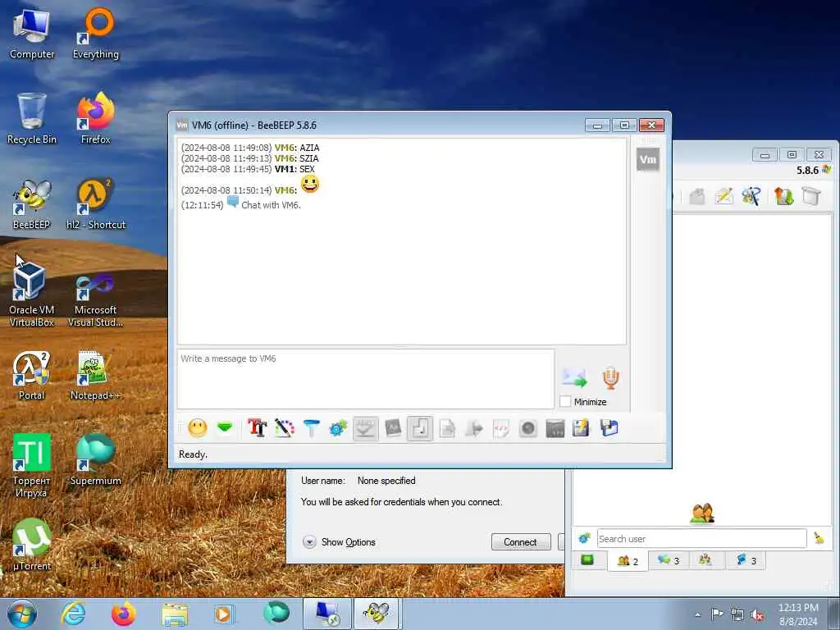The width and height of the screenshot is (840, 630).
Task: Click the broom clear-search icon
Action: click(x=819, y=538)
